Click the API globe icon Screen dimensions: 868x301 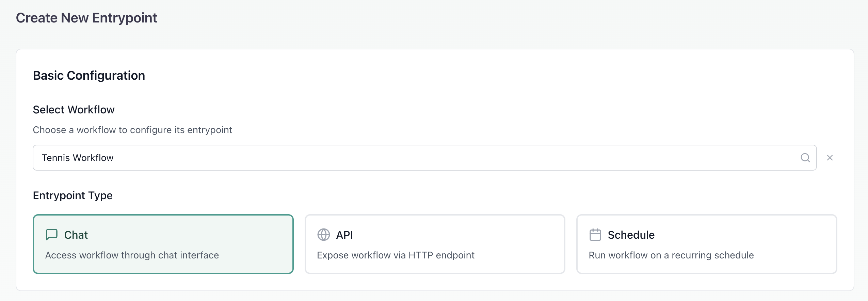tap(323, 235)
